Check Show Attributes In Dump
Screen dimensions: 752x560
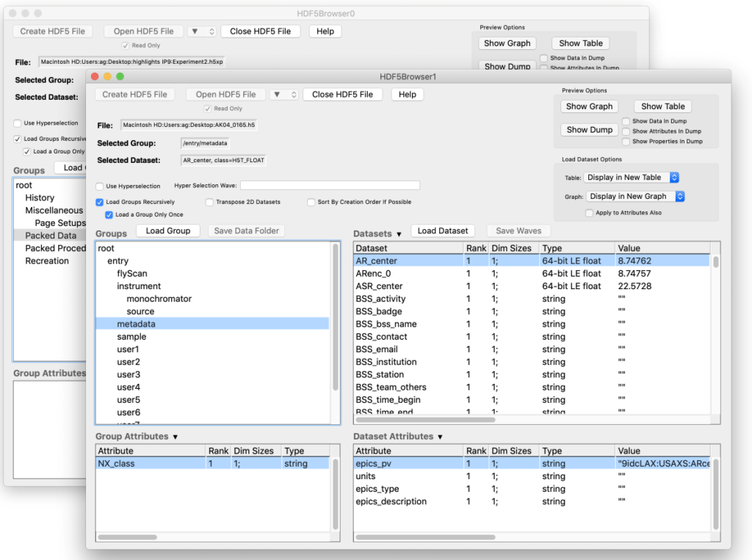(626, 131)
